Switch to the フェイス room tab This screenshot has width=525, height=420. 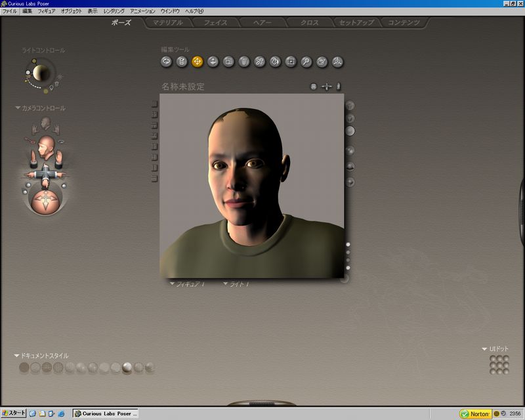pyautogui.click(x=215, y=23)
